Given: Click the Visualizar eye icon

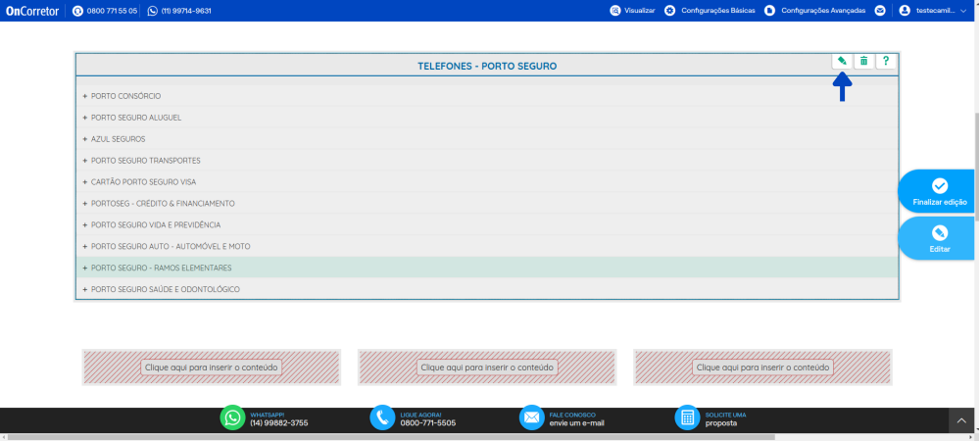Looking at the screenshot, I should pyautogui.click(x=615, y=11).
